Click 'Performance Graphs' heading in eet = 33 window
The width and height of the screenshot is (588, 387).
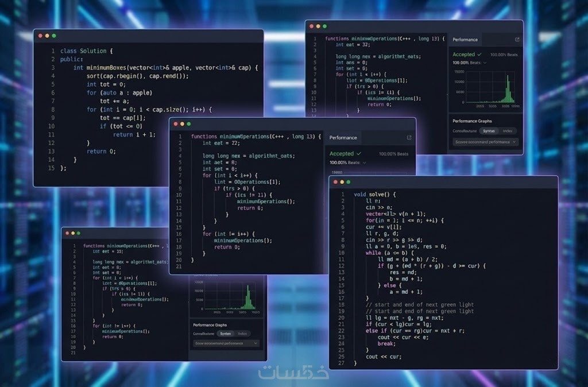click(x=210, y=325)
